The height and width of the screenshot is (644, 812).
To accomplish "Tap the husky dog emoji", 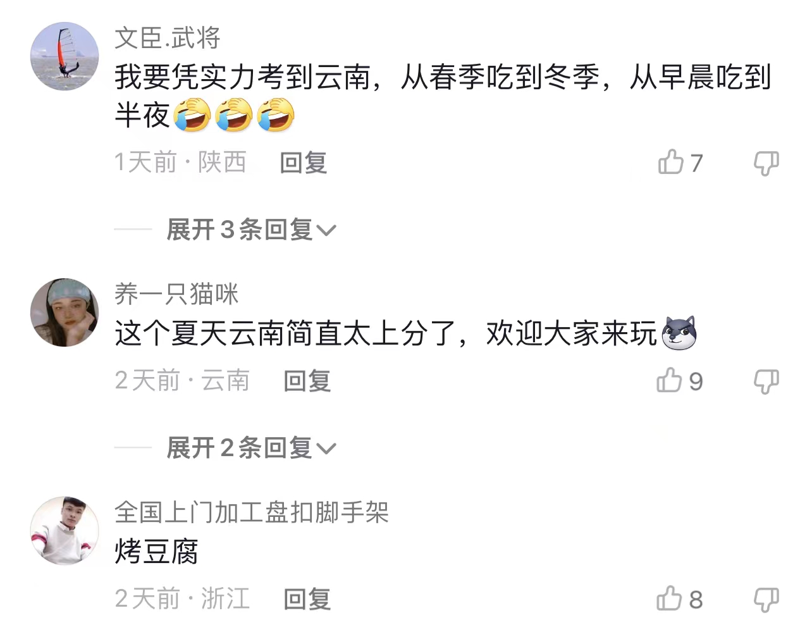I will pos(679,333).
